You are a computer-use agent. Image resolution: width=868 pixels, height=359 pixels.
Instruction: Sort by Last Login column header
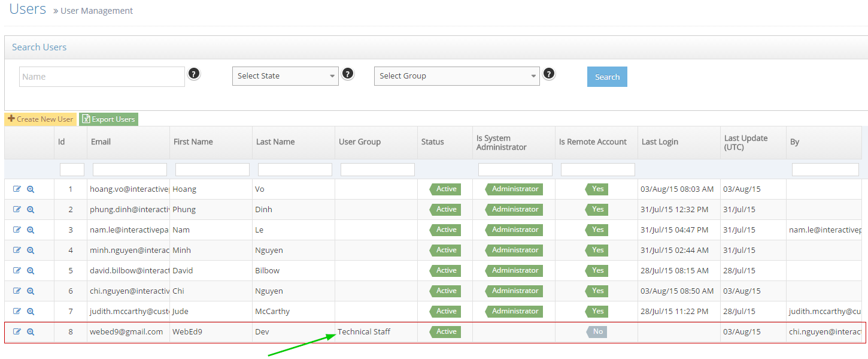pos(660,142)
